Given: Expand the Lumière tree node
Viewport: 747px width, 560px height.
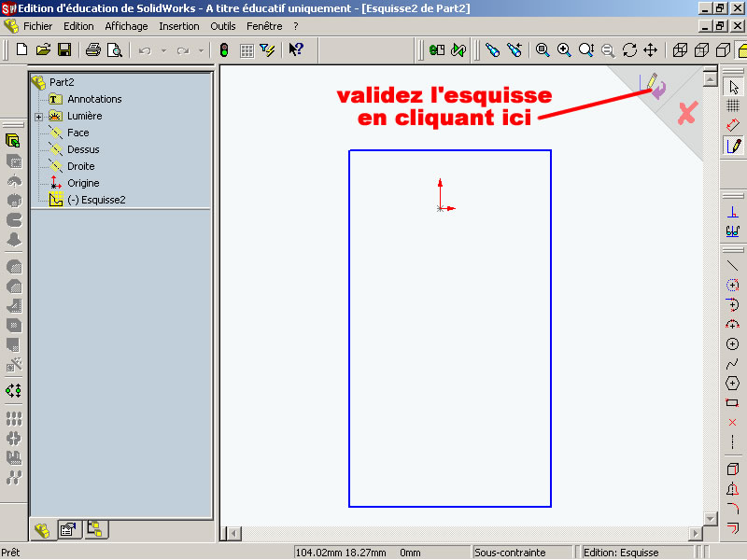Looking at the screenshot, I should [x=38, y=117].
